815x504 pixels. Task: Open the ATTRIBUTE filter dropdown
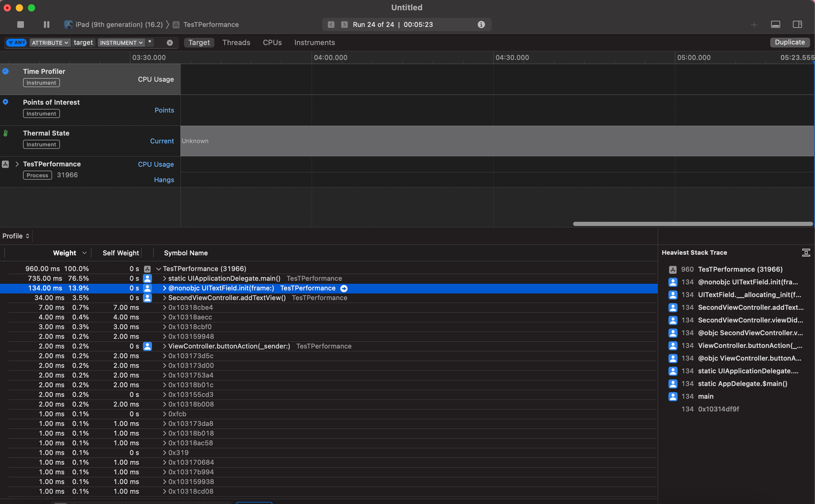coord(50,43)
